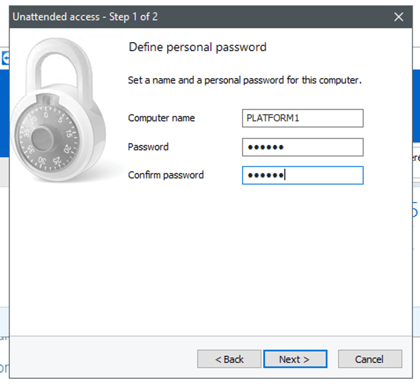
Task: Click the Next button
Action: pos(295,359)
